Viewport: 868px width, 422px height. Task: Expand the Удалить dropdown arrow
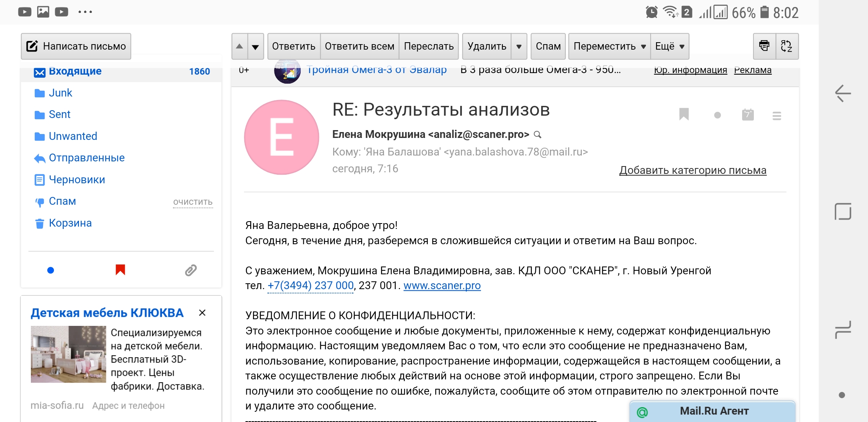point(519,46)
